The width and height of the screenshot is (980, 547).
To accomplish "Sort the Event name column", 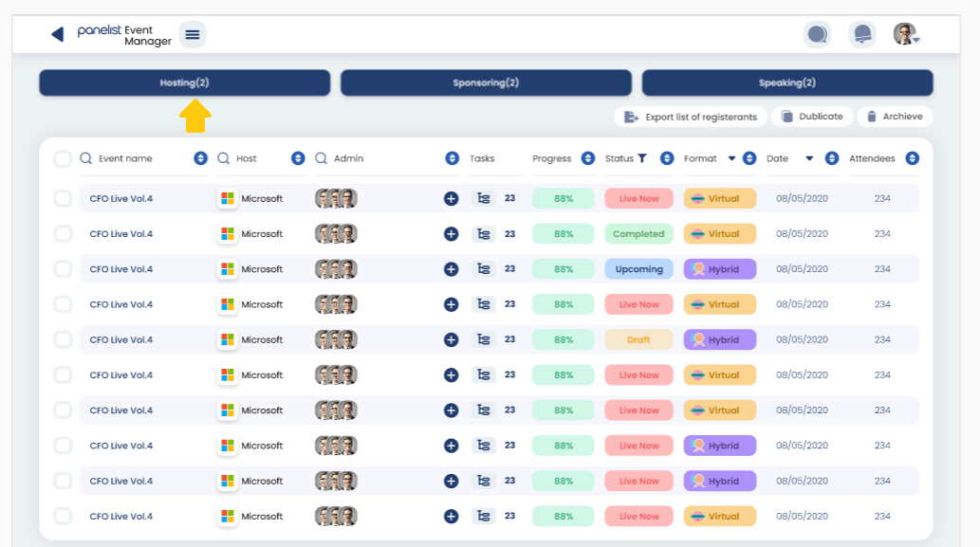I will coord(200,158).
